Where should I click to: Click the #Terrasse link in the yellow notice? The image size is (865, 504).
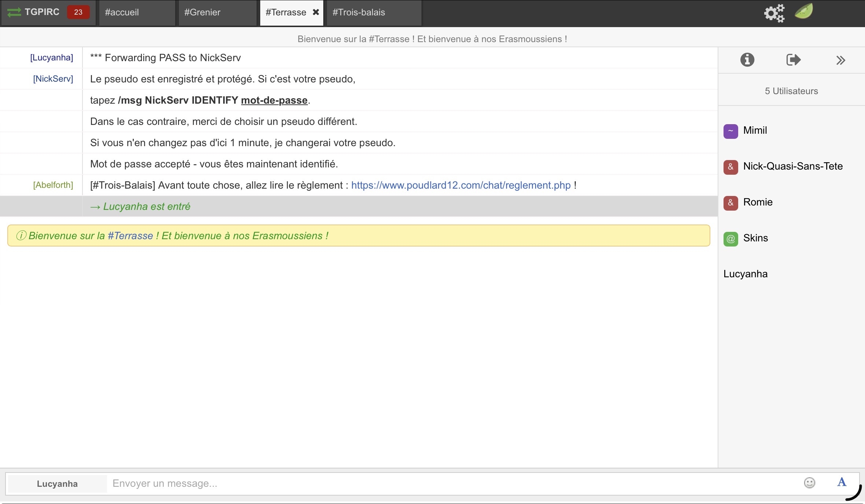coord(130,236)
